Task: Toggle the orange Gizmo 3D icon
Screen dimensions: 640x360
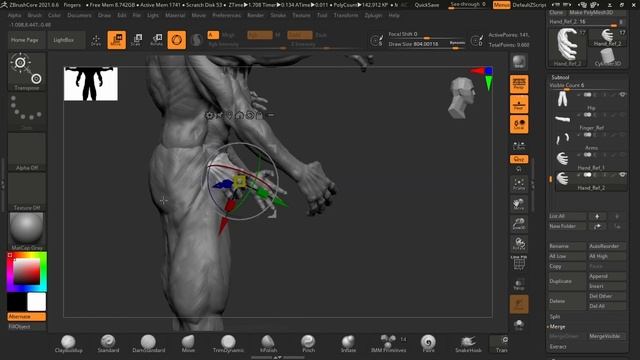Action: pos(176,40)
